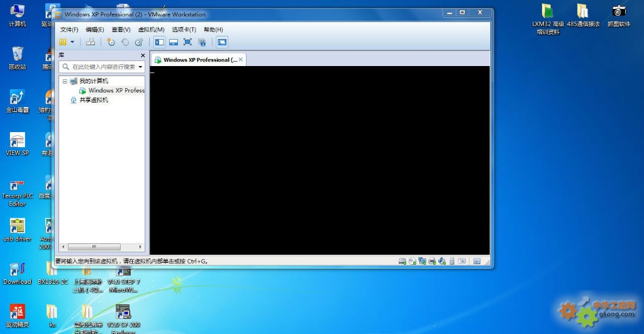
Task: Select 抓图软件 camera desktop icon
Action: pyautogui.click(x=619, y=15)
